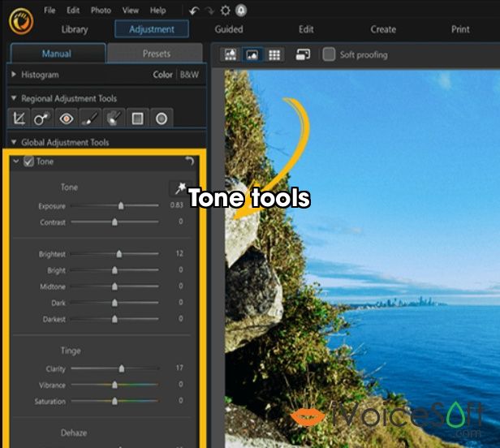500x448 pixels.
Task: Click the Clarity slider handle
Action: [x=122, y=368]
